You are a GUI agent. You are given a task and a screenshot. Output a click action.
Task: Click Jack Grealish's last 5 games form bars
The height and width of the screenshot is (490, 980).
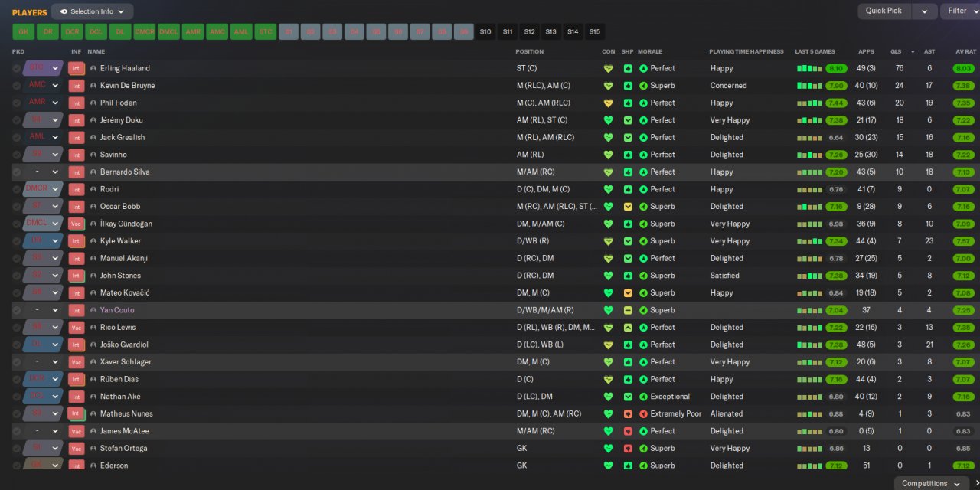tap(810, 137)
